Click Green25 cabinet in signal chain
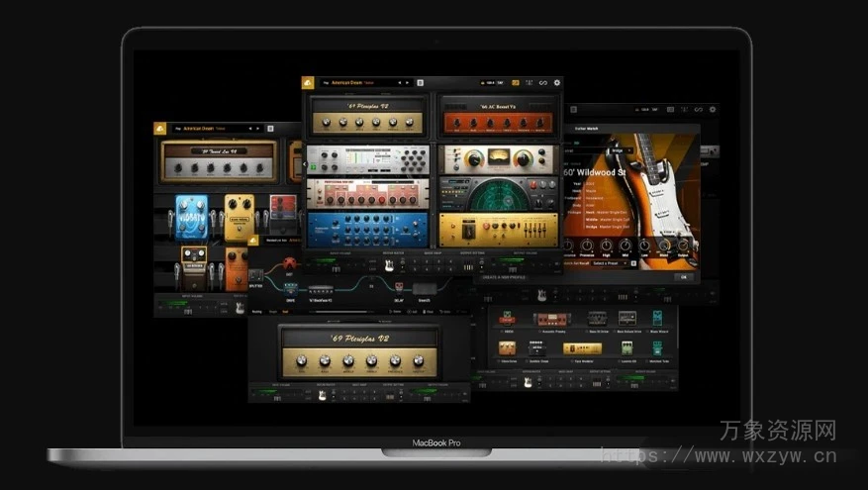The width and height of the screenshot is (868, 490). pyautogui.click(x=425, y=289)
